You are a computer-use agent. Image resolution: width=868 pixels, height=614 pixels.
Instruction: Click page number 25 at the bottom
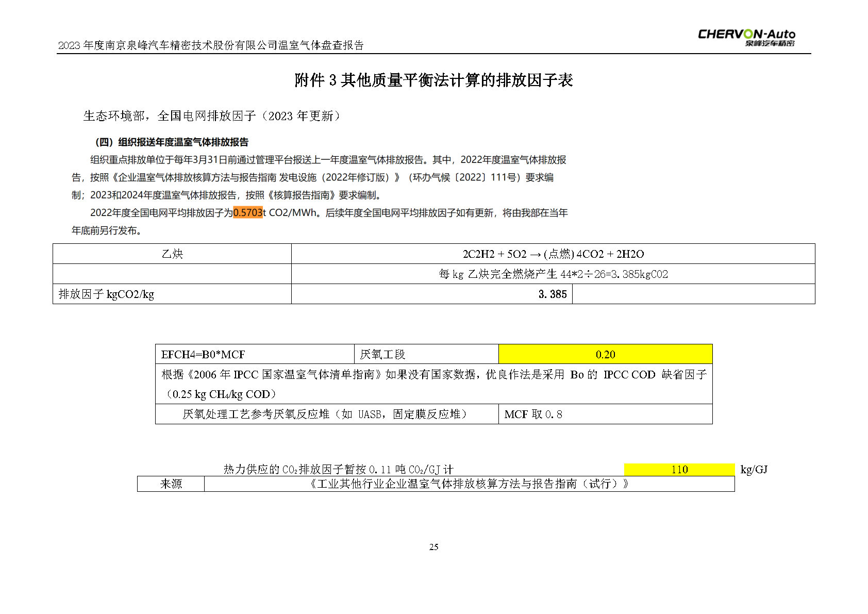point(433,547)
